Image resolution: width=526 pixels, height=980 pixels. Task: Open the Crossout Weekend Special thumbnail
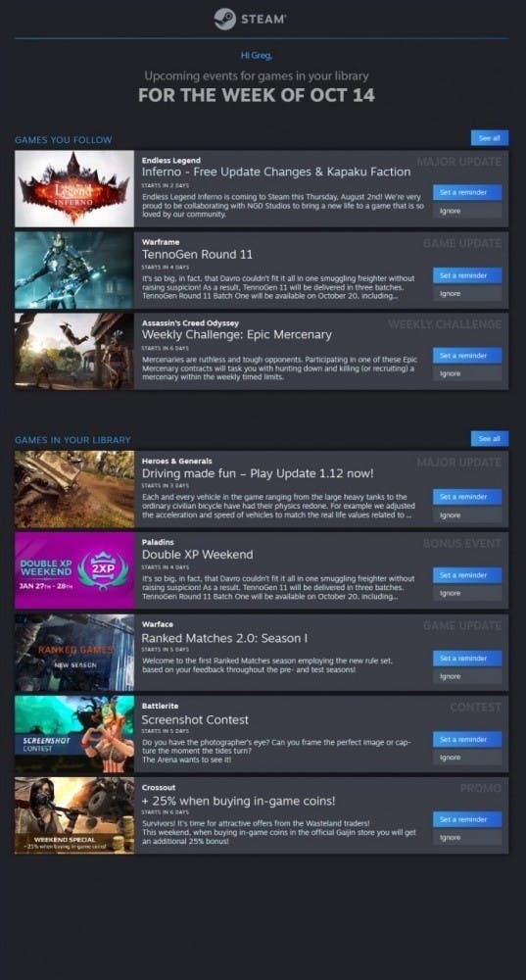[74, 815]
